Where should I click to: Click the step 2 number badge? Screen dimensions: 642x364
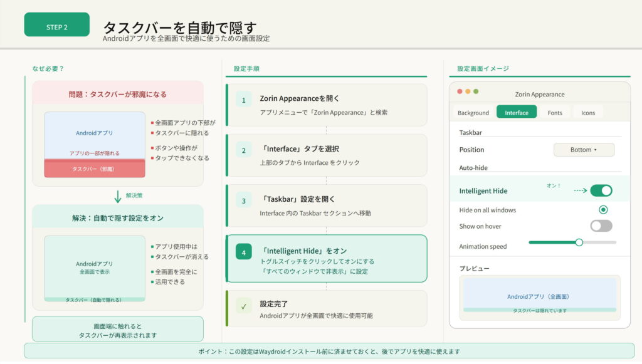coord(243,150)
